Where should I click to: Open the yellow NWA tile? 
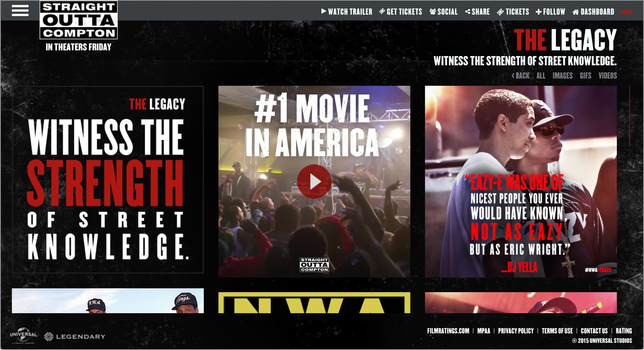314,303
